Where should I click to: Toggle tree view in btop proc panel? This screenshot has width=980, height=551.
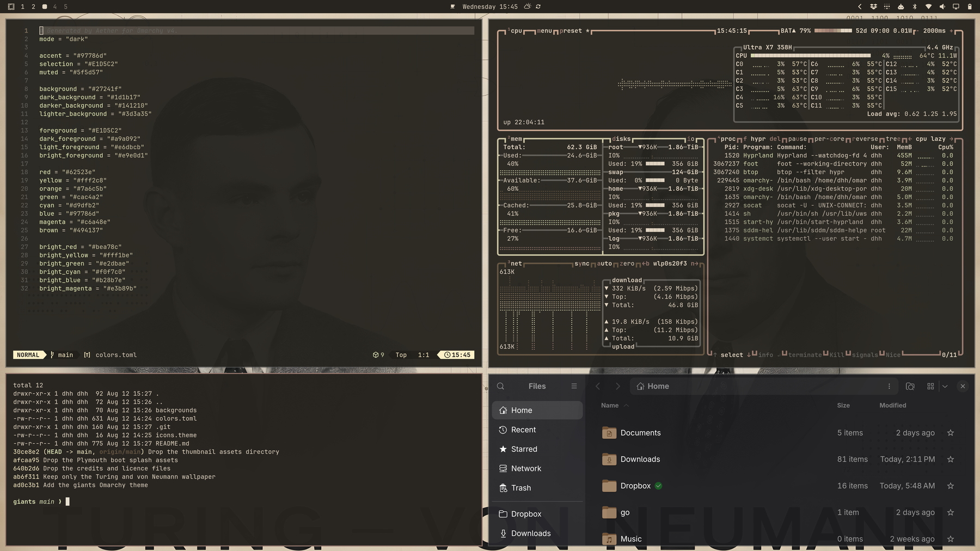(893, 139)
